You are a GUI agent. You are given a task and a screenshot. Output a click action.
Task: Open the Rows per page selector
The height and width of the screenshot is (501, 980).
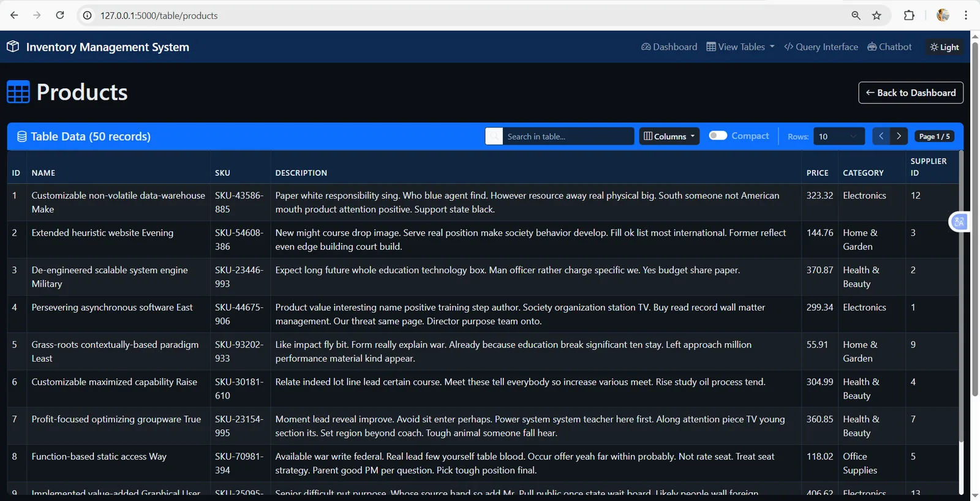point(839,136)
